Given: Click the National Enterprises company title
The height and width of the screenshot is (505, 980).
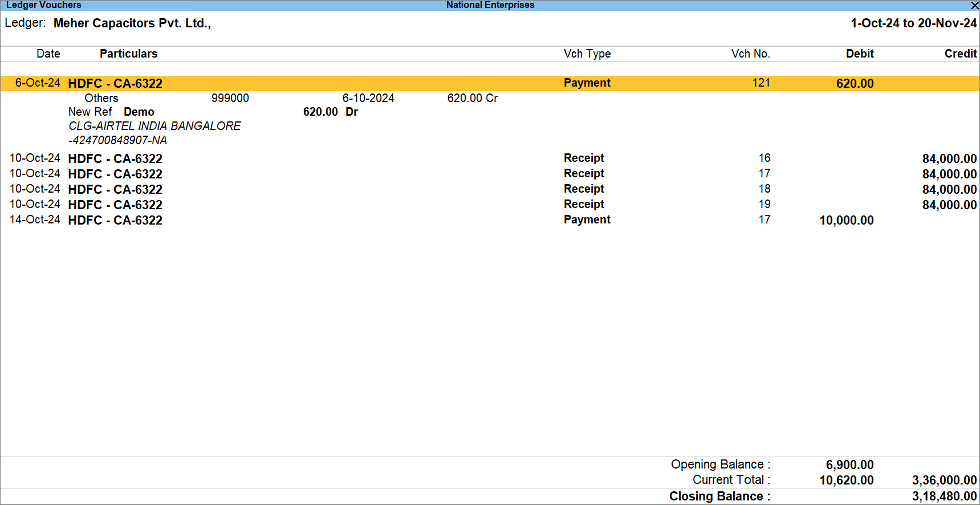Looking at the screenshot, I should pos(490,5).
